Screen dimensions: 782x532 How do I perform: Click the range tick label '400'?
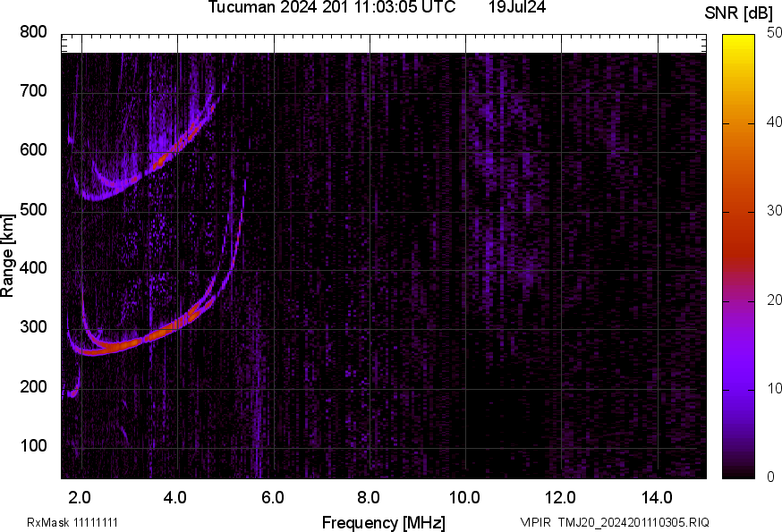point(33,268)
